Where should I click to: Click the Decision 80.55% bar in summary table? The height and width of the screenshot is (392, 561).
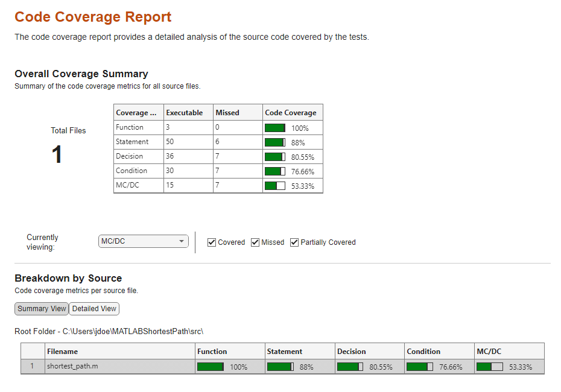(275, 157)
